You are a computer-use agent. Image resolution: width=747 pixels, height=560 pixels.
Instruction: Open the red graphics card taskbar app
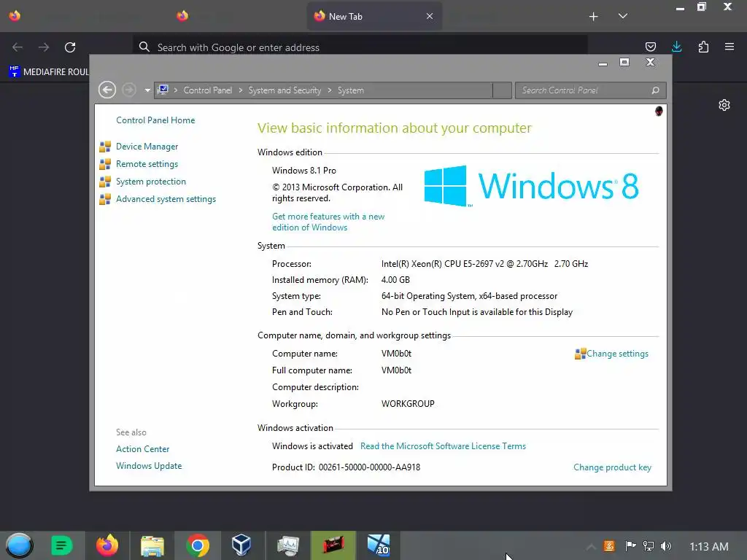tap(333, 545)
